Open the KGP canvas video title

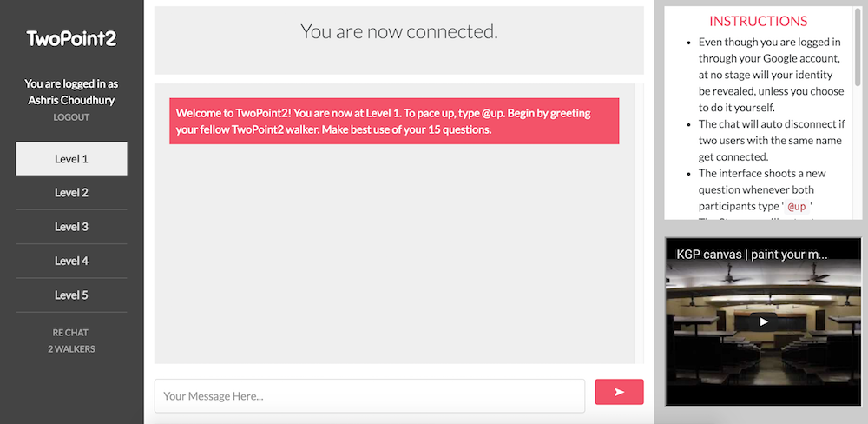click(752, 255)
